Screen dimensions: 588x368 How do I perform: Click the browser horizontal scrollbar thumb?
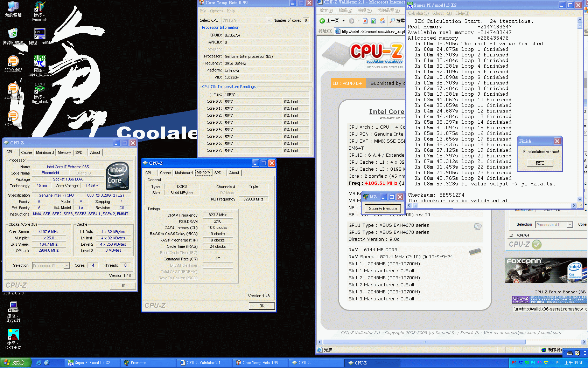tap(424, 342)
